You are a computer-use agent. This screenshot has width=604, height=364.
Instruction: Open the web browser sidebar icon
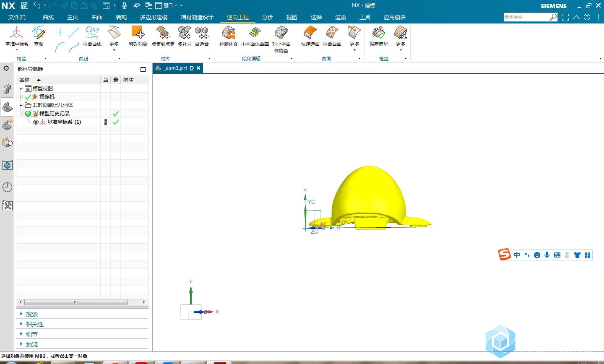coord(7,165)
